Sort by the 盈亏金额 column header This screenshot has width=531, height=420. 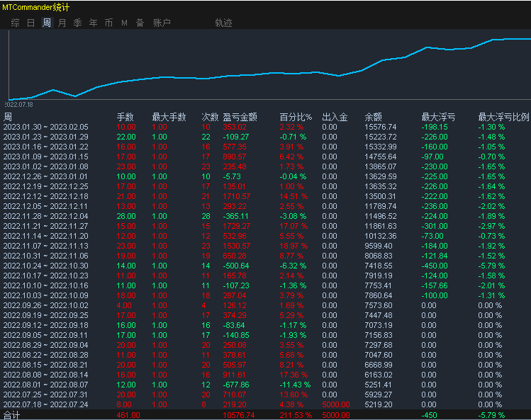pos(240,117)
